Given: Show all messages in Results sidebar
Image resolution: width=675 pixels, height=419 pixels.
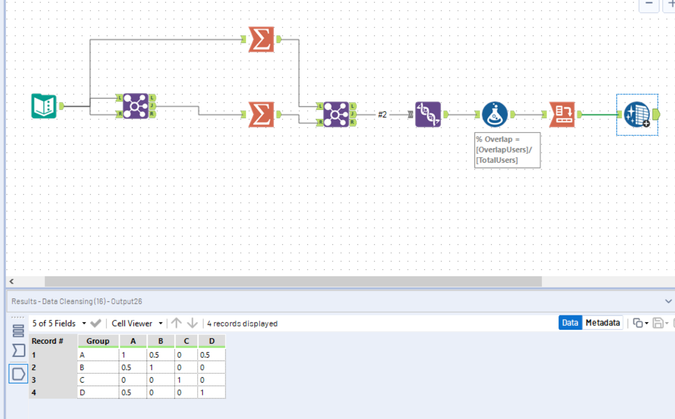Looking at the screenshot, I should coord(18,331).
